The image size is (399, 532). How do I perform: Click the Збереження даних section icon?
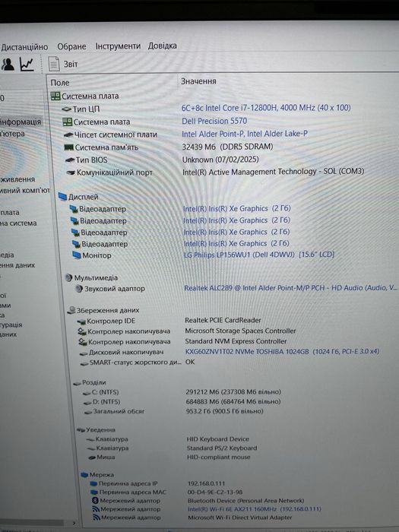click(x=71, y=310)
